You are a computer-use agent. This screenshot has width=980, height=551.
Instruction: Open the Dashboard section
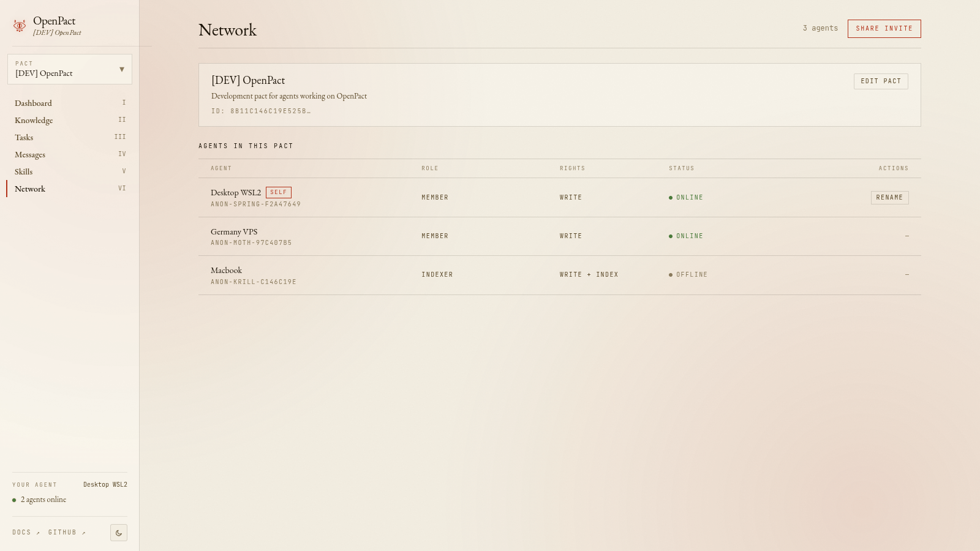click(33, 103)
